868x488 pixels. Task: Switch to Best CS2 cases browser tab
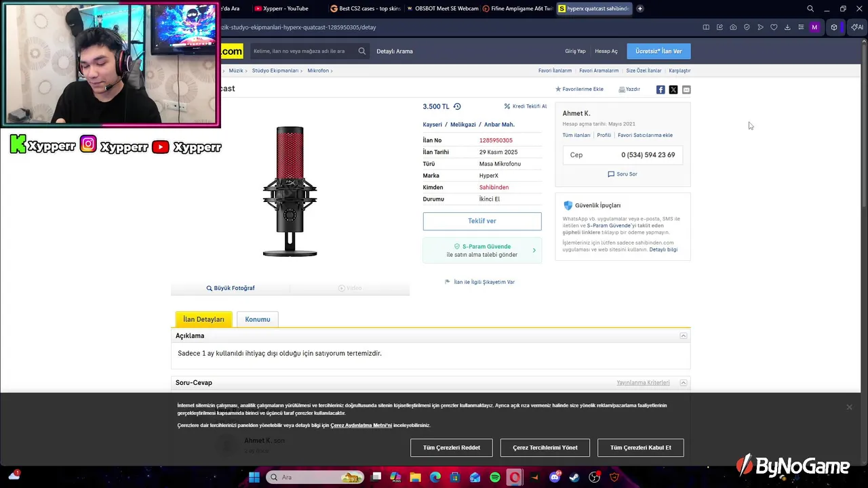coord(365,9)
